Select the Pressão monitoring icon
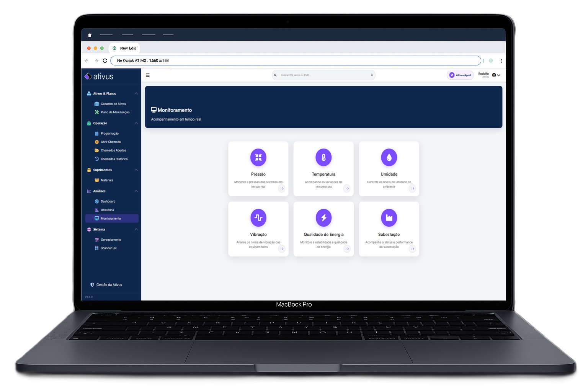Image resolution: width=588 pixels, height=392 pixels. pos(258,157)
